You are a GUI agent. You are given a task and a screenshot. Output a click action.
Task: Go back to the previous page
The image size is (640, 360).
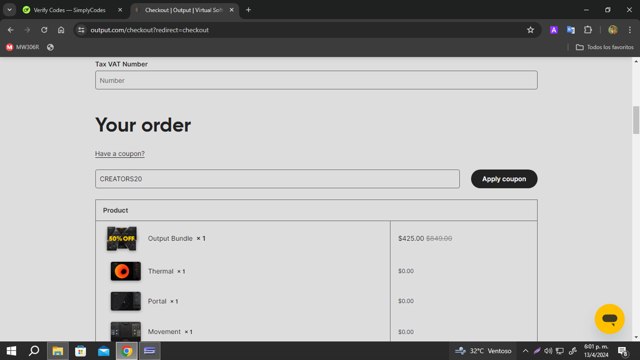click(11, 30)
